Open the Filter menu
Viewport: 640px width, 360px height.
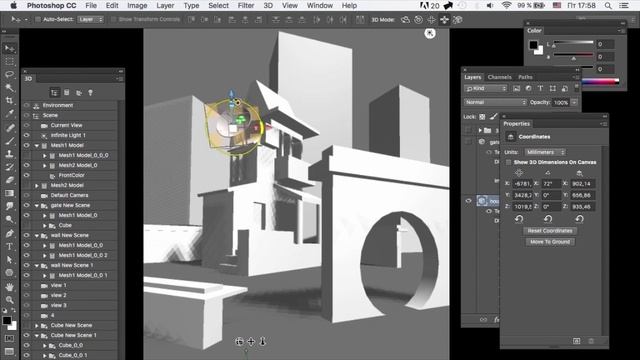(246, 5)
